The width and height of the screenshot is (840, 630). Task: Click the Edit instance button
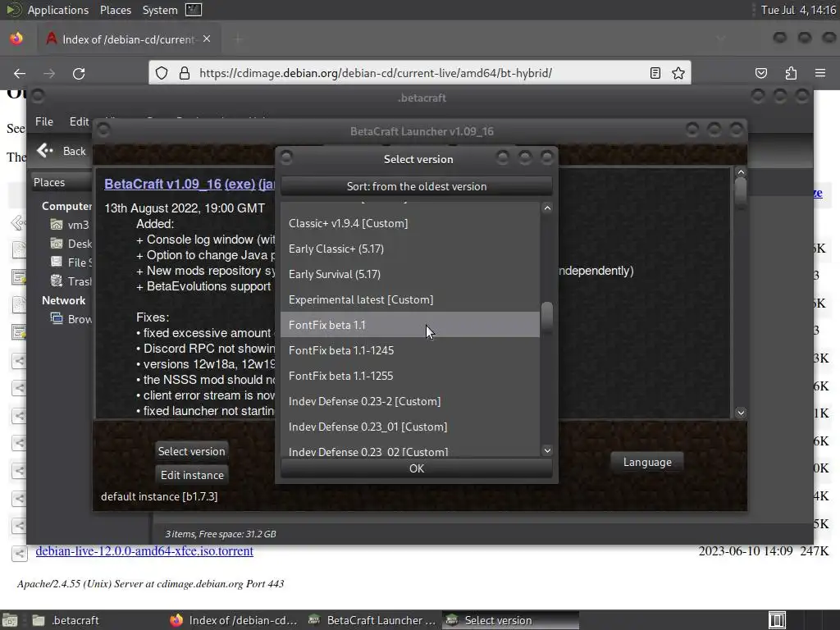[x=192, y=475]
